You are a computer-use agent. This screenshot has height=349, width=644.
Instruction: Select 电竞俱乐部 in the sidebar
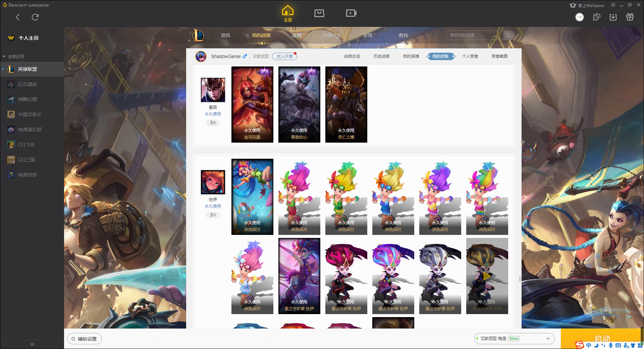pyautogui.click(x=32, y=130)
